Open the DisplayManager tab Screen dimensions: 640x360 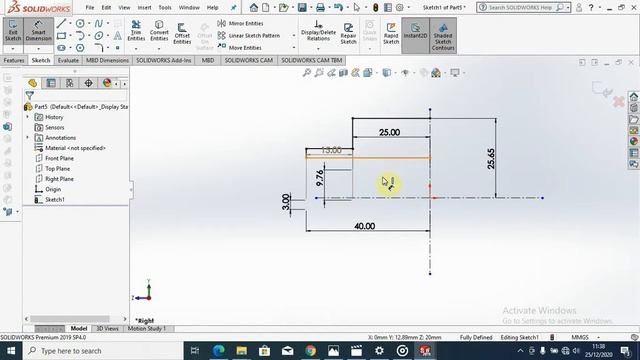(107, 83)
